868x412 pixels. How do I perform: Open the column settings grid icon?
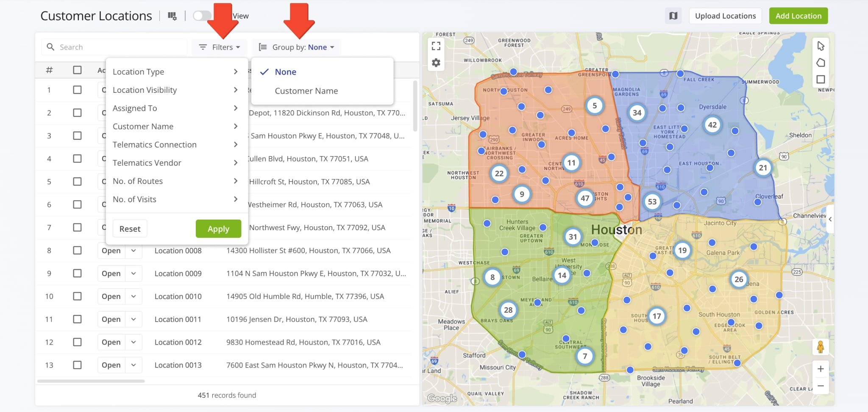(172, 16)
